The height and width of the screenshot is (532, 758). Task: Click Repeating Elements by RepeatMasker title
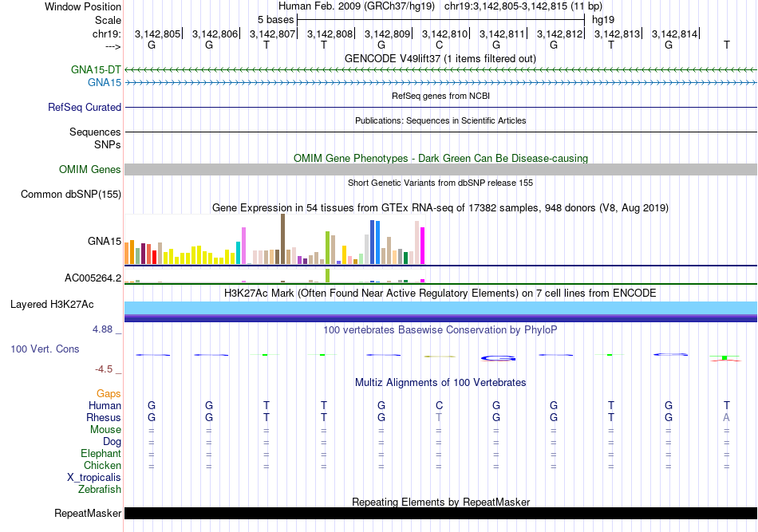coord(441,502)
